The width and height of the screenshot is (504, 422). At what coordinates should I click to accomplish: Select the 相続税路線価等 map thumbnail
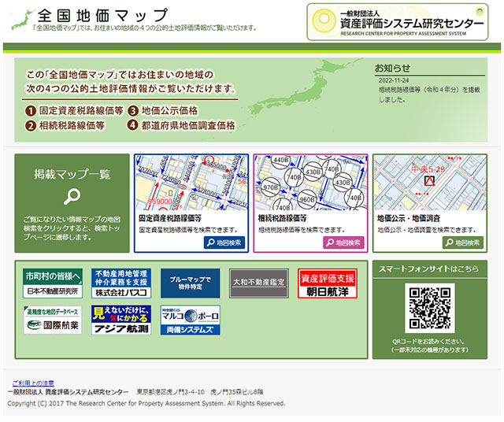pyautogui.click(x=310, y=183)
